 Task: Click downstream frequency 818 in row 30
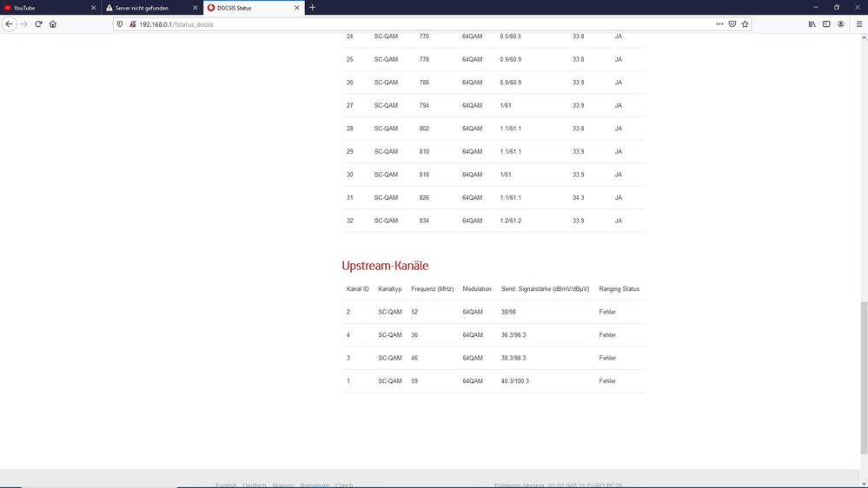pos(424,175)
